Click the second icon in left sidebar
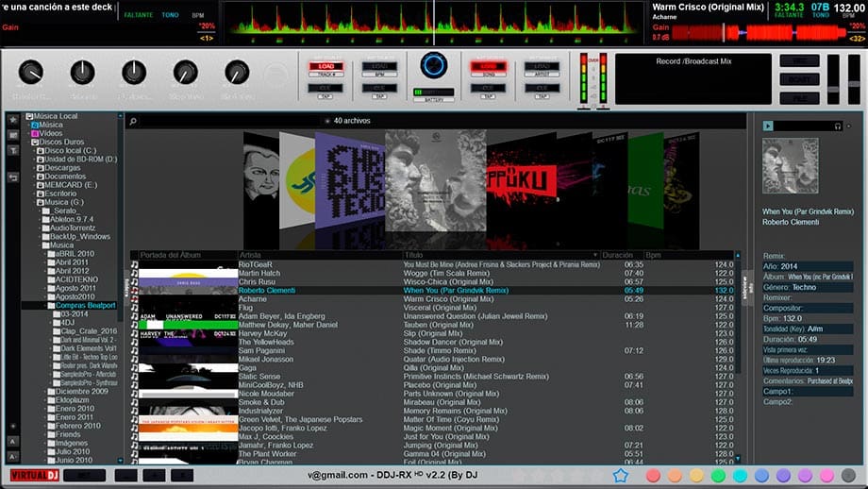The width and height of the screenshot is (868, 489). click(x=12, y=135)
